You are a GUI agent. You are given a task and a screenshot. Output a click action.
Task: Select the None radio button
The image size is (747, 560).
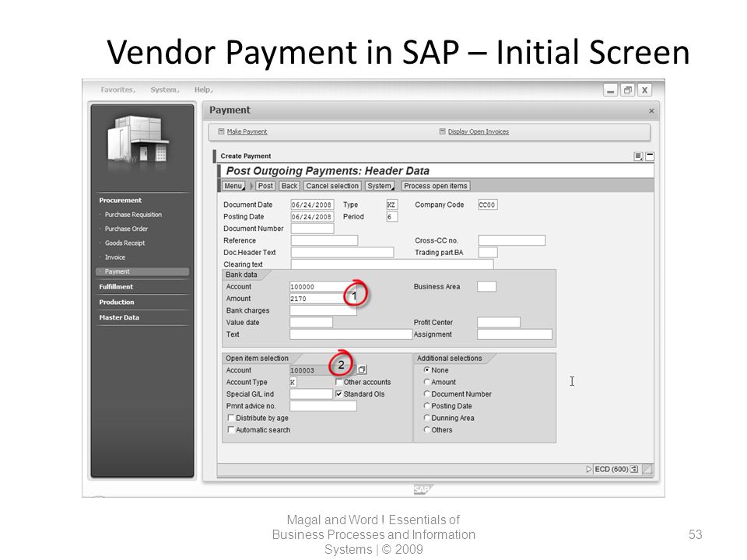coord(427,369)
